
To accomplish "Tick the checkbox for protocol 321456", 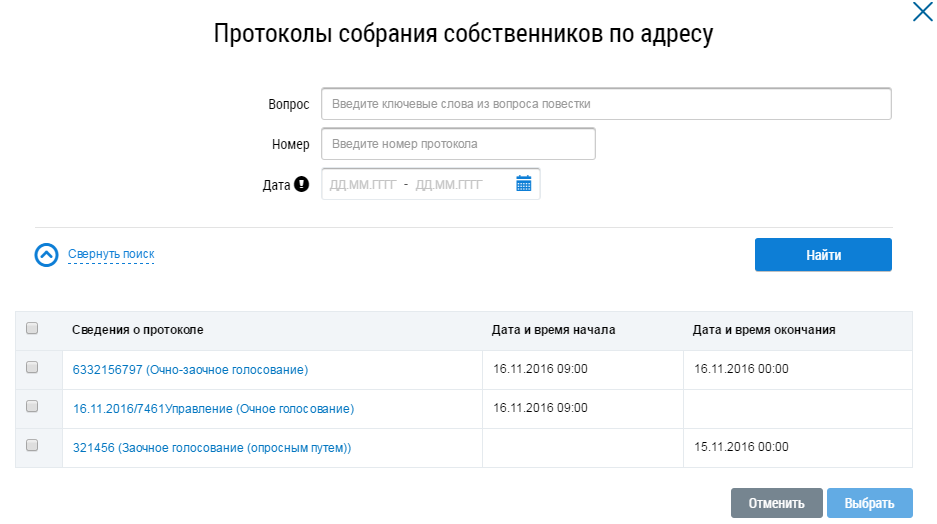I will tap(32, 446).
